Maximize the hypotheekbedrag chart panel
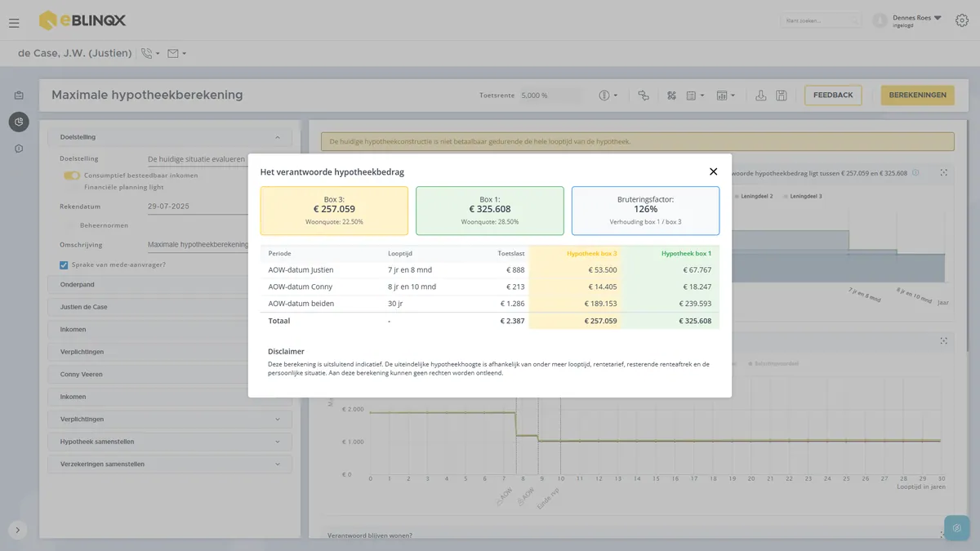 tap(944, 172)
